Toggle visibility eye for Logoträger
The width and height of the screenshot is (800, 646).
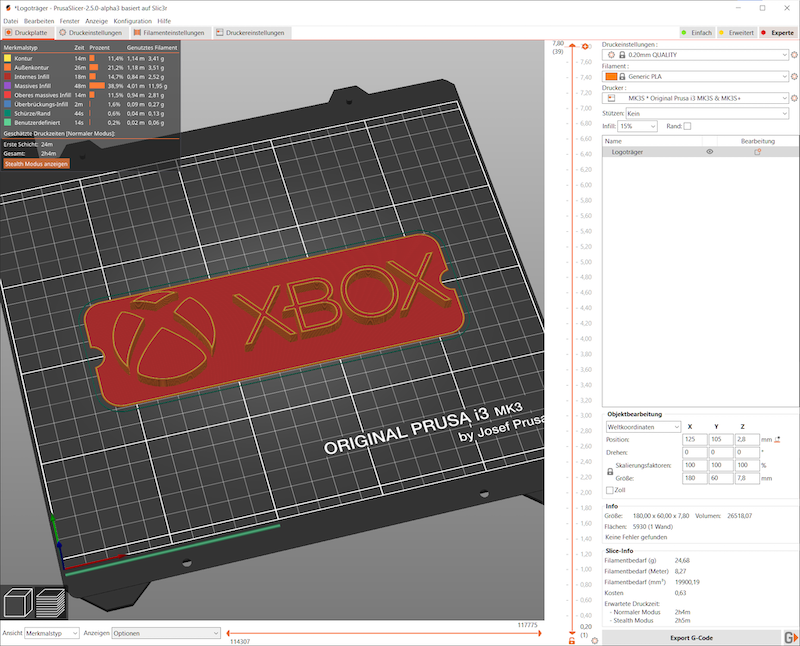tap(709, 152)
